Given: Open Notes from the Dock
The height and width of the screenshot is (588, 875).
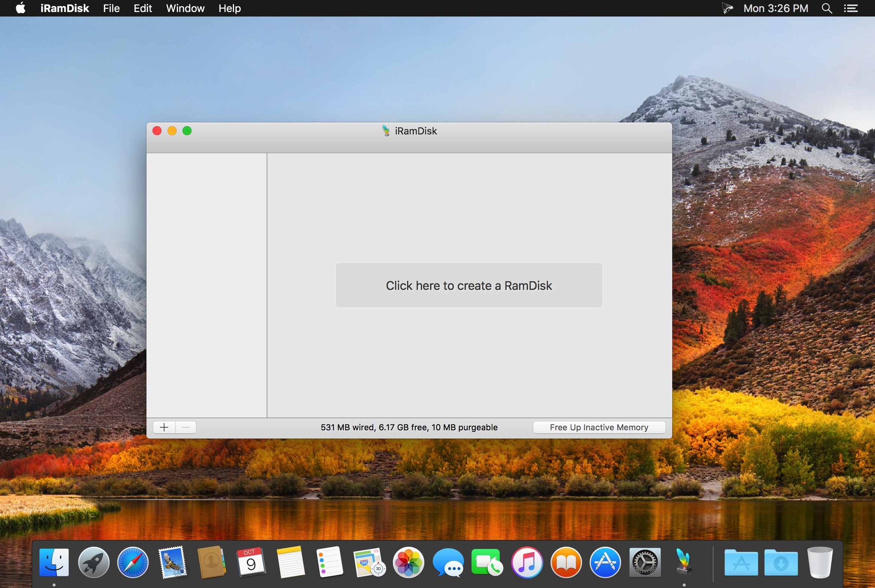Looking at the screenshot, I should coord(290,562).
